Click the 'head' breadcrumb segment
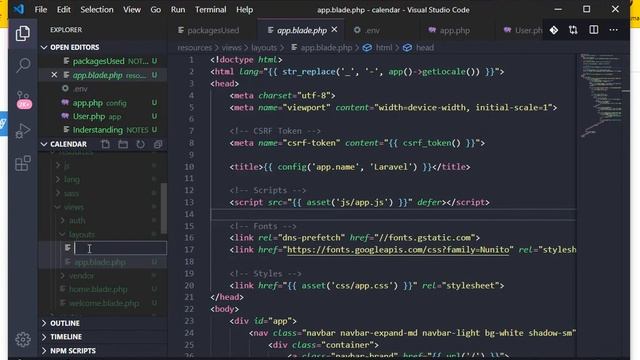 pyautogui.click(x=425, y=48)
